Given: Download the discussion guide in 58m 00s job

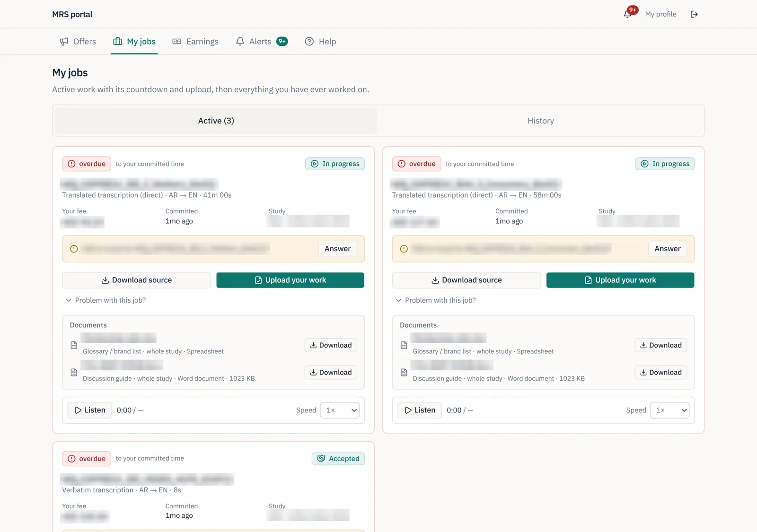Looking at the screenshot, I should (x=661, y=373).
